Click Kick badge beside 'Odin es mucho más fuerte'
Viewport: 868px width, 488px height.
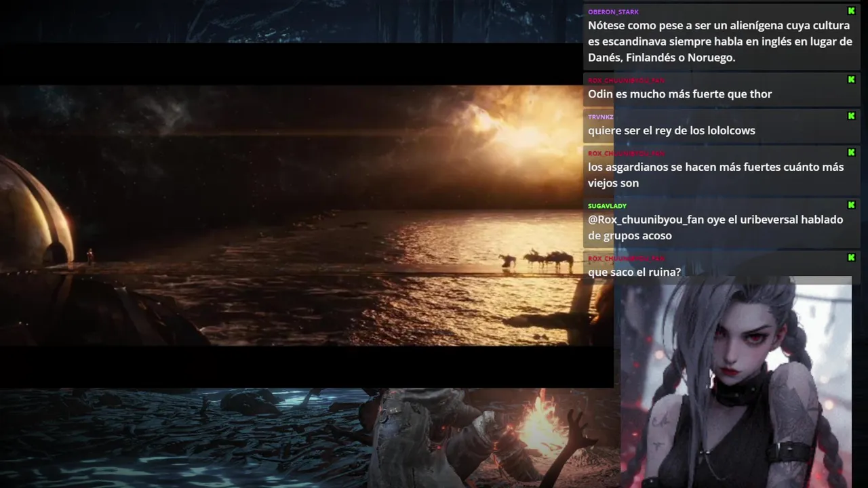tap(851, 79)
